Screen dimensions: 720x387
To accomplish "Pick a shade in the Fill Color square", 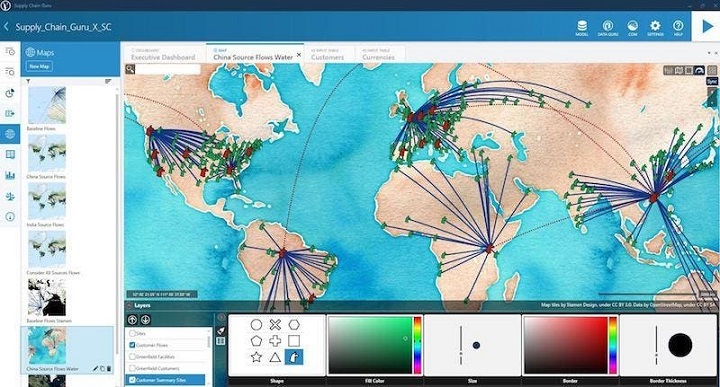I will pos(370,345).
